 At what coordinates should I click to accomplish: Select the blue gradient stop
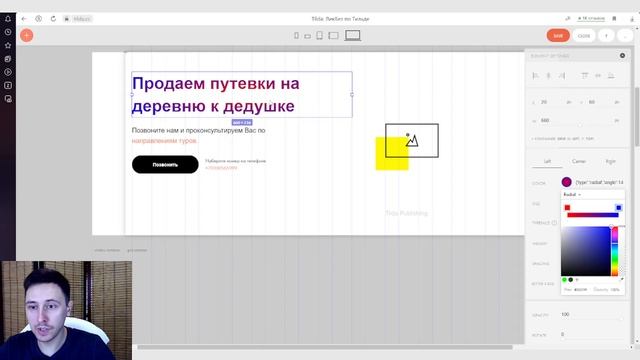[618, 208]
